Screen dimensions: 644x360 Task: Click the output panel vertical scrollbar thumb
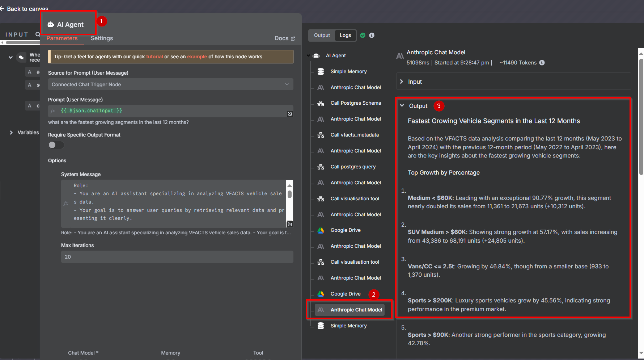pos(641,116)
